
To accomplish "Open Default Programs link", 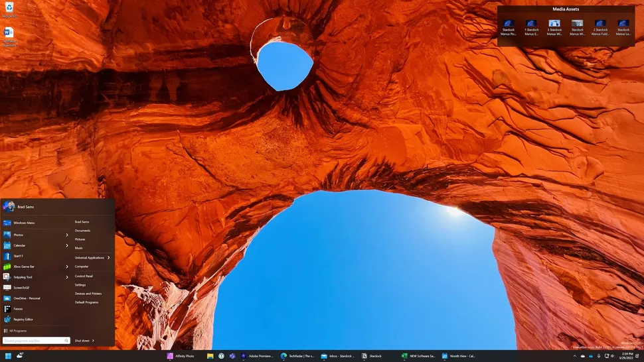I will coord(87,302).
